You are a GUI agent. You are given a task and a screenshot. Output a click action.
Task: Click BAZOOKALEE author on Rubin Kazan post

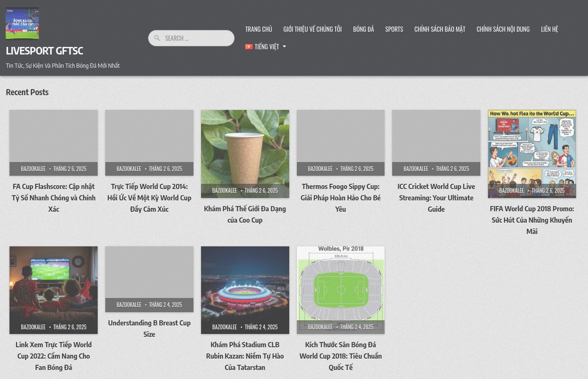click(x=224, y=327)
